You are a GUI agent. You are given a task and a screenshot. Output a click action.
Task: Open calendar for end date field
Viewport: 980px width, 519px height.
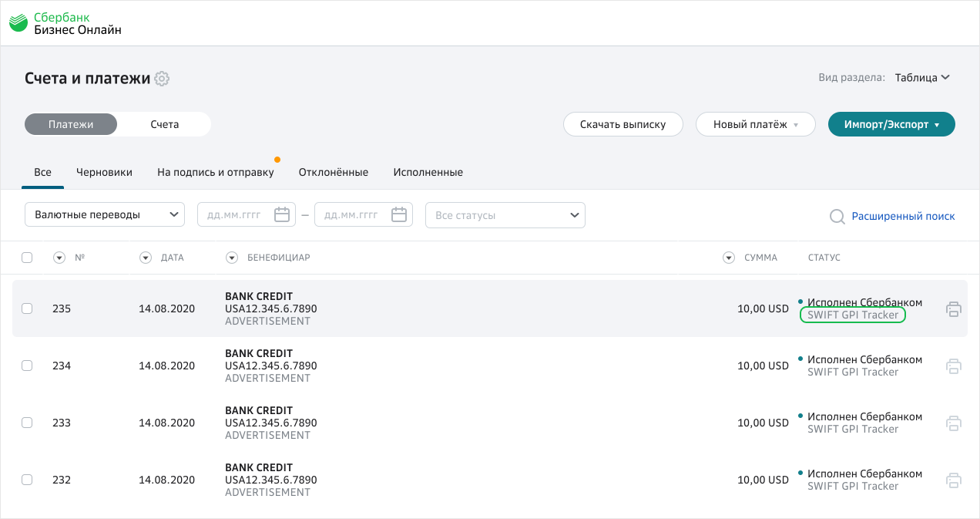pos(398,215)
